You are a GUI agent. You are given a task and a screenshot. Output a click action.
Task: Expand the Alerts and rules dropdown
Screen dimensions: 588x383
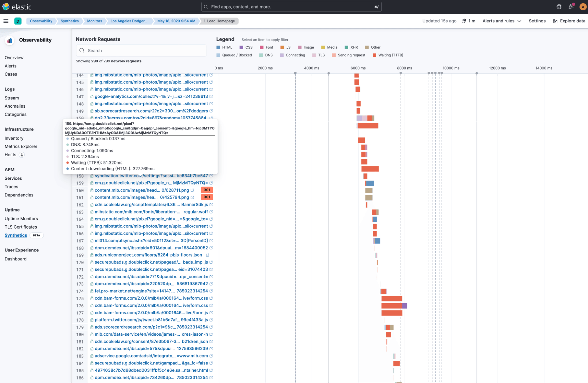point(502,21)
